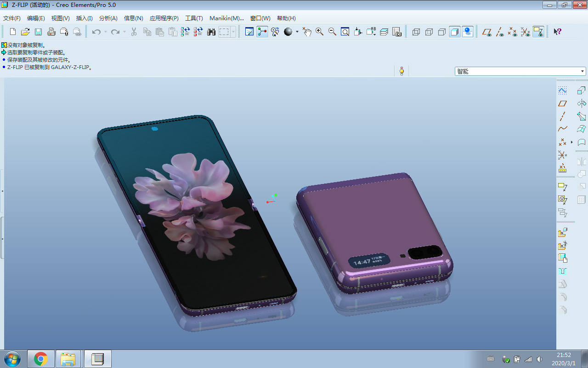
Task: Click the Paste Special icon
Action: [x=173, y=32]
